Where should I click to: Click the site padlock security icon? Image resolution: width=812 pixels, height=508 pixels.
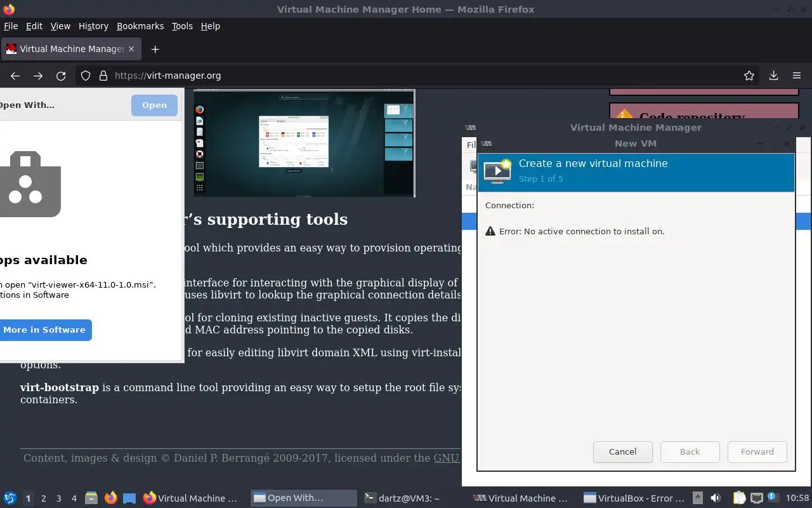point(103,76)
